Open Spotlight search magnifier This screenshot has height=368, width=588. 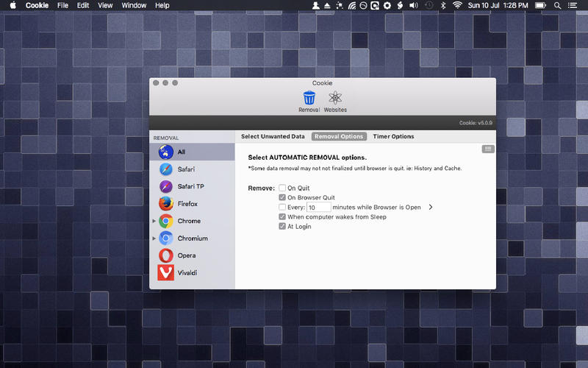click(x=558, y=5)
